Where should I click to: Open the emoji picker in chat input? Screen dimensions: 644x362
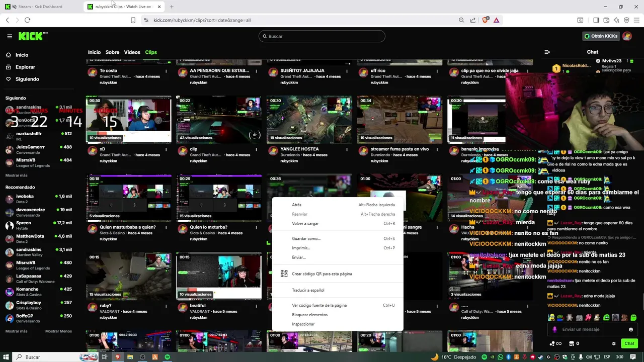pos(631,330)
